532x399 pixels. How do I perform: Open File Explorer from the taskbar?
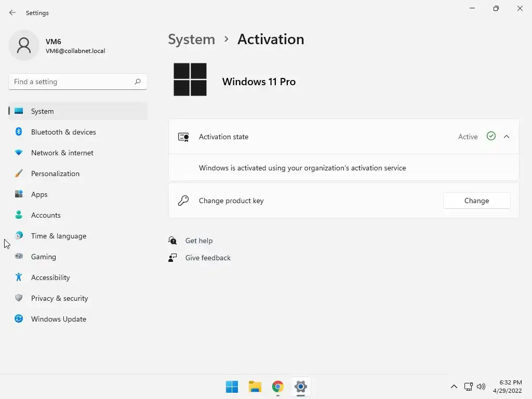pyautogui.click(x=255, y=387)
